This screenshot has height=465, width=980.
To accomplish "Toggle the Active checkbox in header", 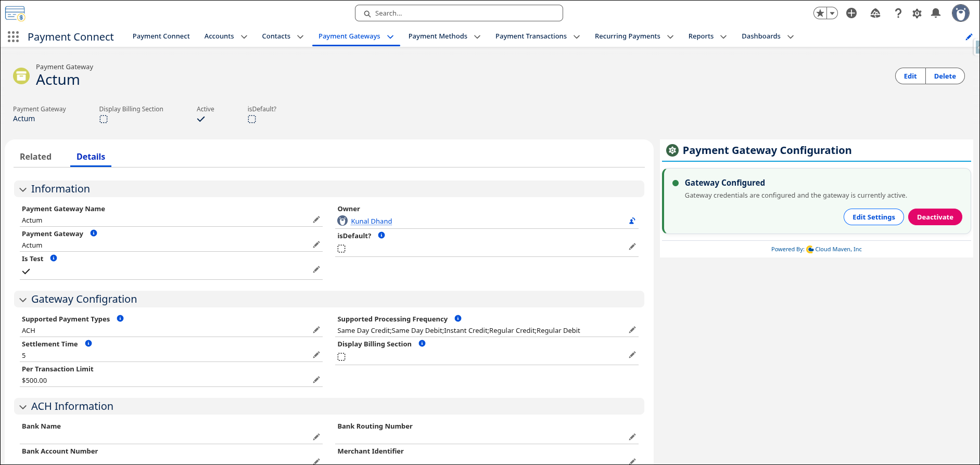I will tap(201, 119).
